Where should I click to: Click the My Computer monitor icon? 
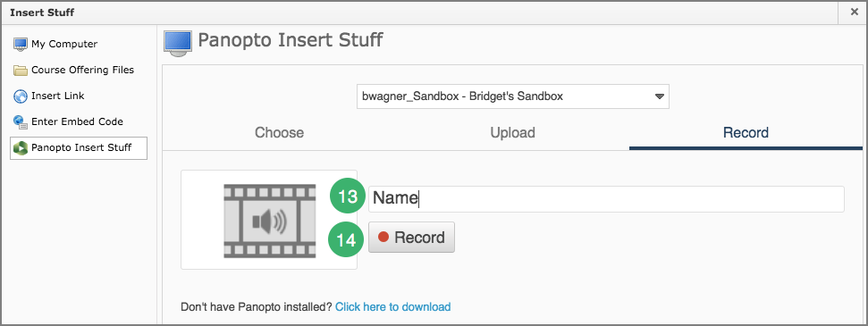[x=21, y=45]
